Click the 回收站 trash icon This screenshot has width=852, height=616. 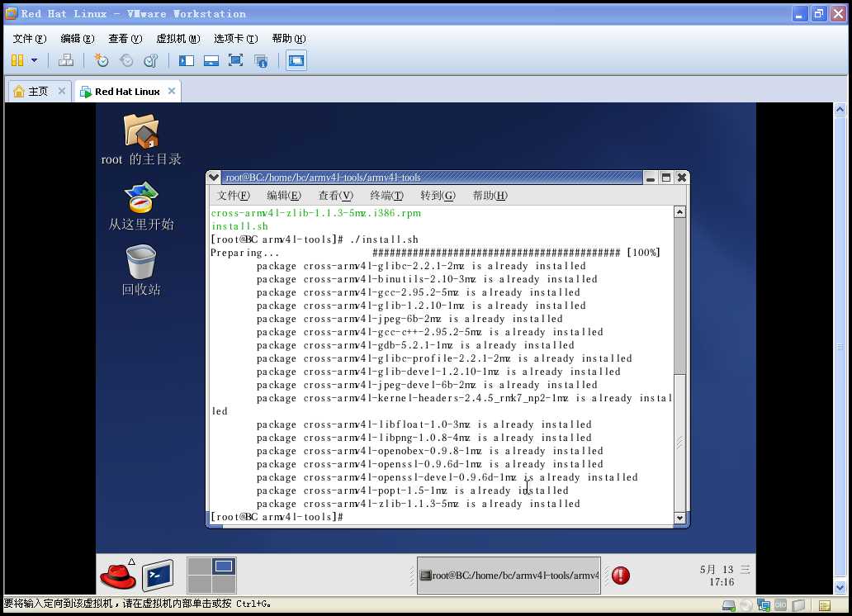click(141, 270)
